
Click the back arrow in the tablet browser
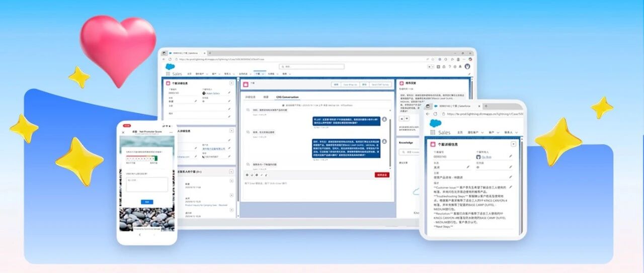click(x=428, y=114)
